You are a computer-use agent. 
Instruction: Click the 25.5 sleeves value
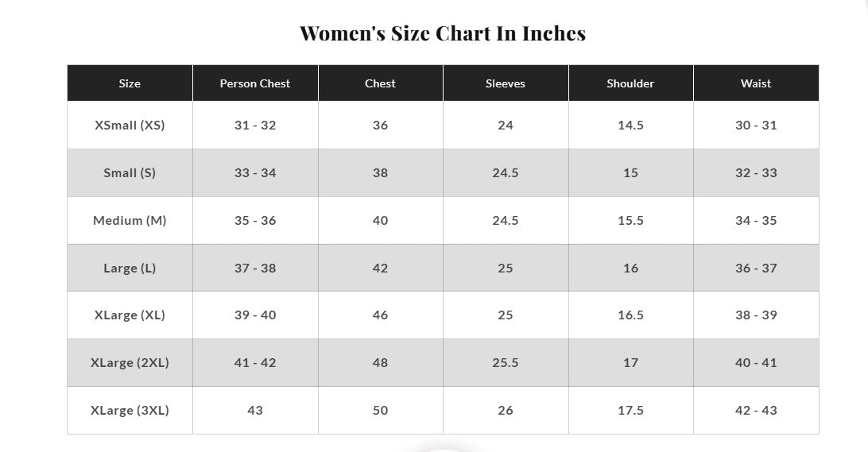506,362
